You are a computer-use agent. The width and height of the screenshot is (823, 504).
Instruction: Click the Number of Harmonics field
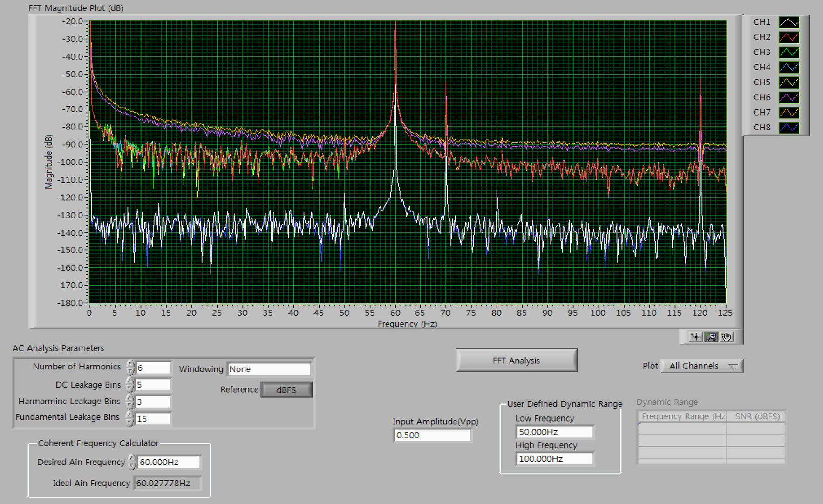153,368
